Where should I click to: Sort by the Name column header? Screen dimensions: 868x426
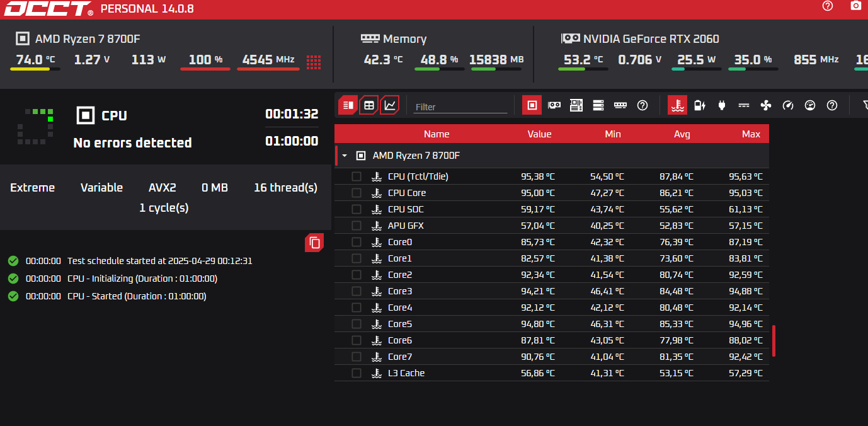437,134
